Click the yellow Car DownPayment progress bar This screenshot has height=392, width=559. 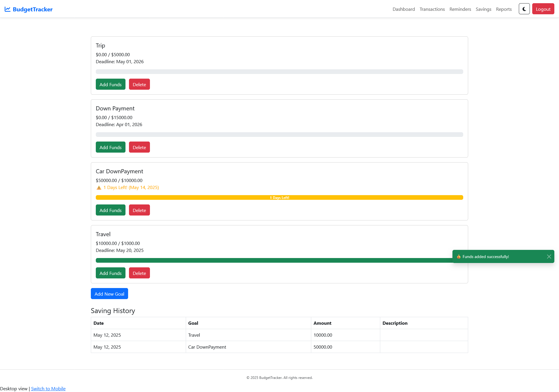pyautogui.click(x=279, y=197)
